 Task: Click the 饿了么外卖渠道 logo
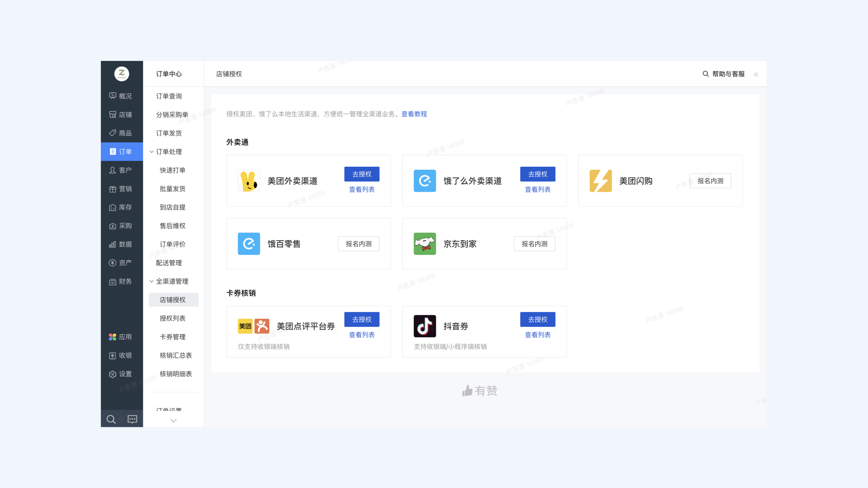click(425, 181)
